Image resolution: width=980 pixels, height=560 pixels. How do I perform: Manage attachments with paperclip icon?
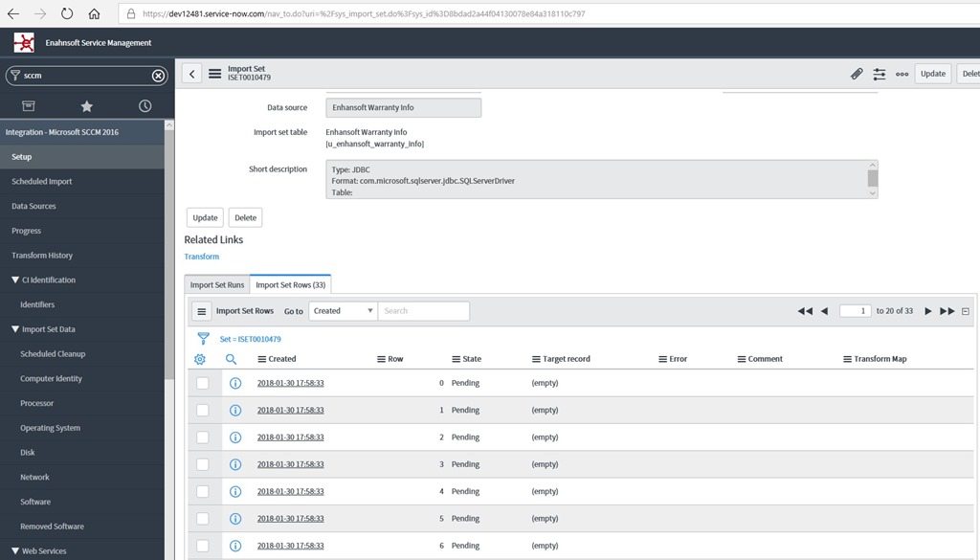[x=857, y=74]
